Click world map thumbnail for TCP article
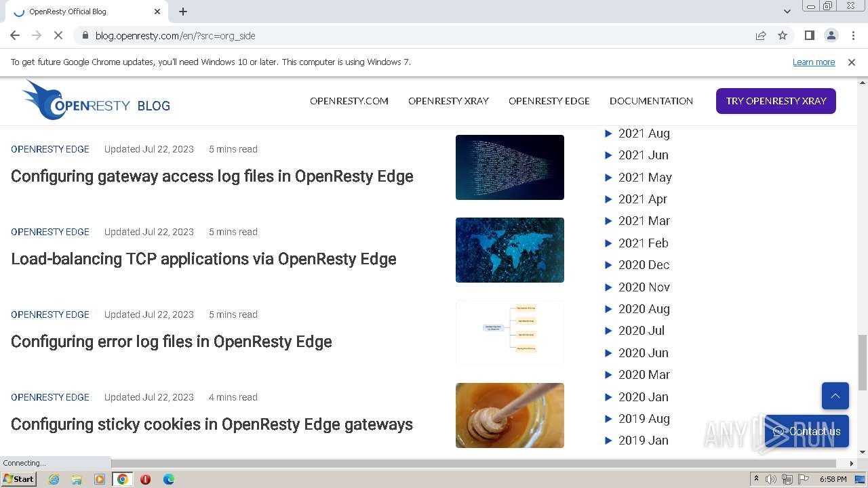The height and width of the screenshot is (488, 868). (x=510, y=250)
